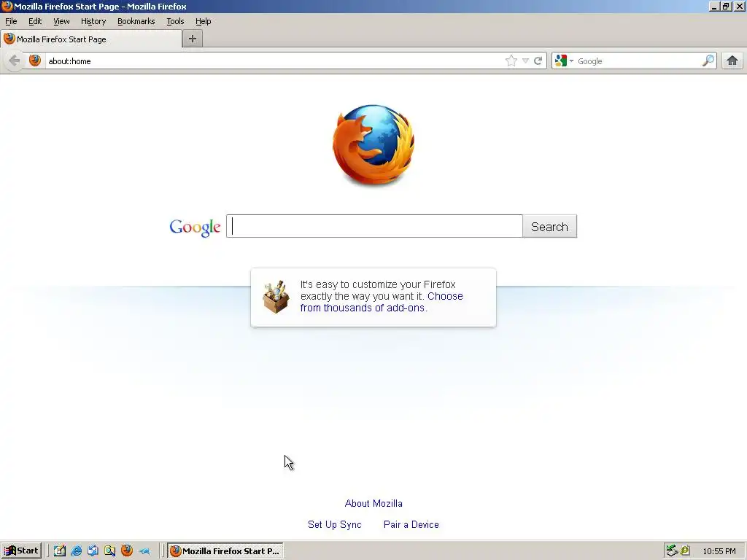Open the Edit menu
This screenshot has height=560, width=747.
35,21
